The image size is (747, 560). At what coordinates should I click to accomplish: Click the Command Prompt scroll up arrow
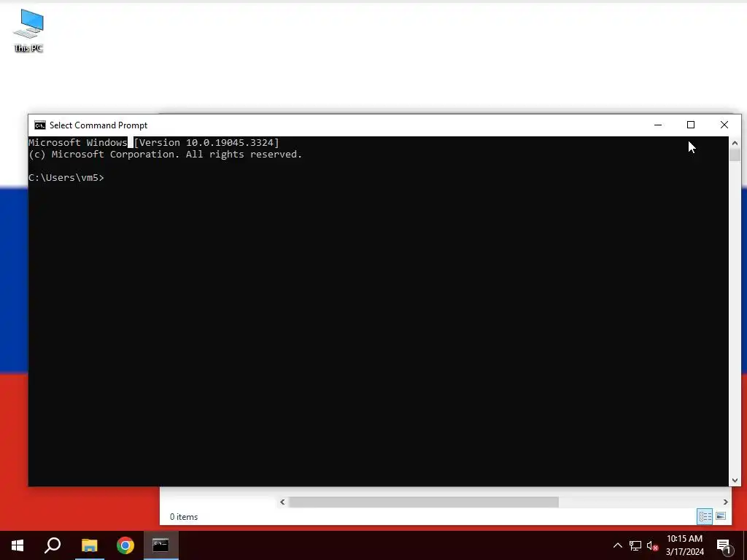735,142
